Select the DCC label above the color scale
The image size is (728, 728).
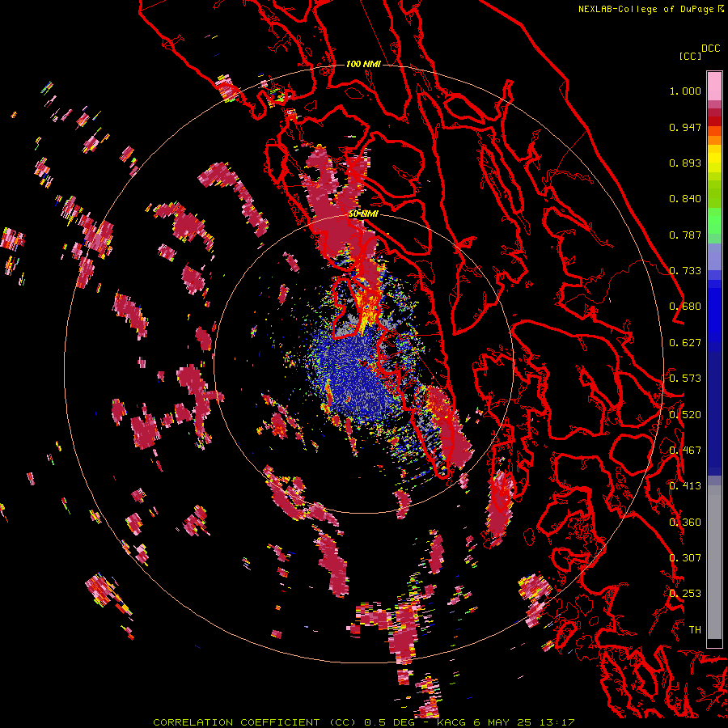coord(710,49)
